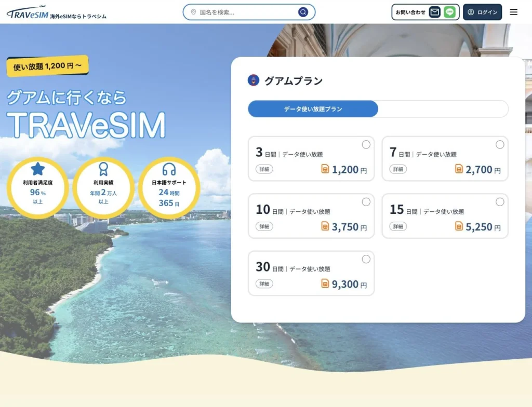Open LINE contact via the green icon
The width and height of the screenshot is (532, 407).
(x=449, y=12)
